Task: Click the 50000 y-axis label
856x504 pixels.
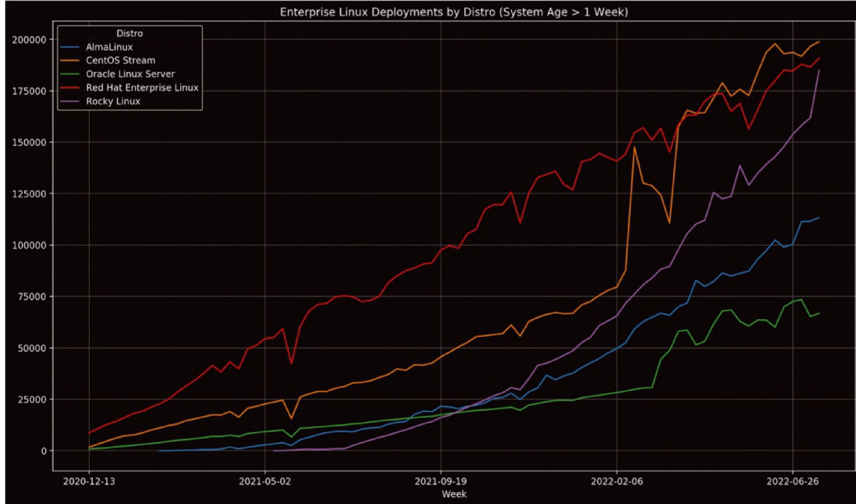Action: coord(32,348)
